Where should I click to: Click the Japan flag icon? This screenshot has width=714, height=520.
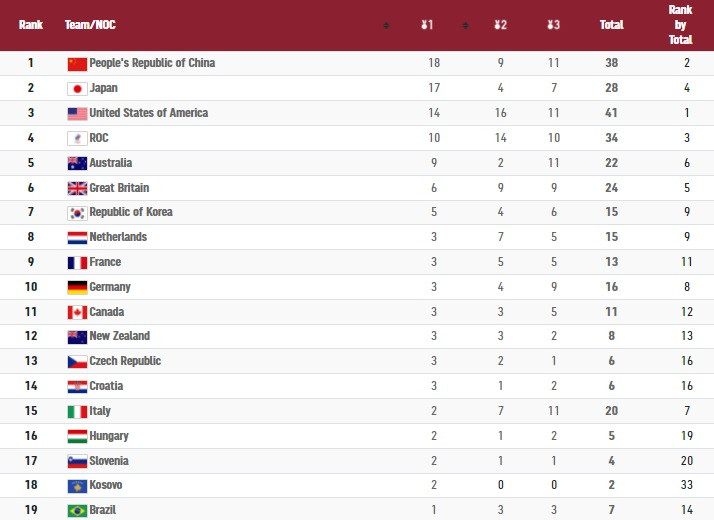click(77, 88)
